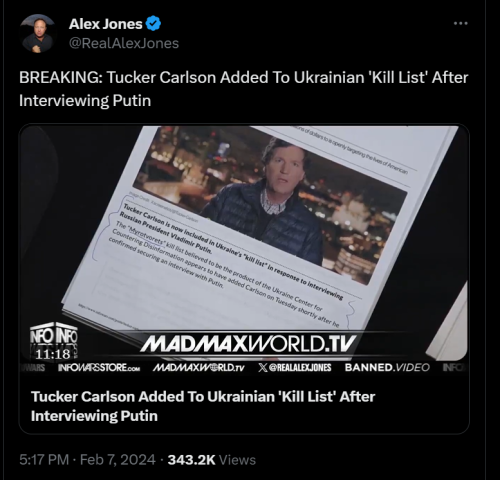Click the Infowars logo in the video corner

click(54, 335)
